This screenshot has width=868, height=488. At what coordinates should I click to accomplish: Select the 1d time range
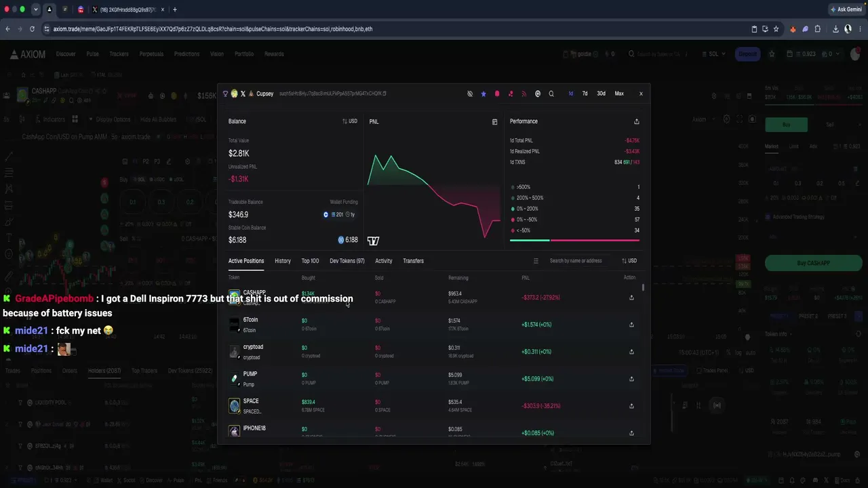571,94
